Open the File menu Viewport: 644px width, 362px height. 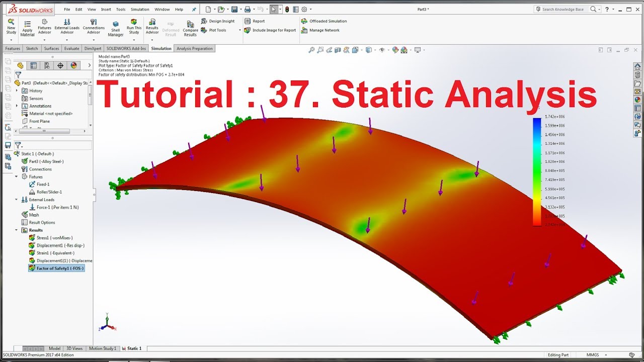(67, 9)
